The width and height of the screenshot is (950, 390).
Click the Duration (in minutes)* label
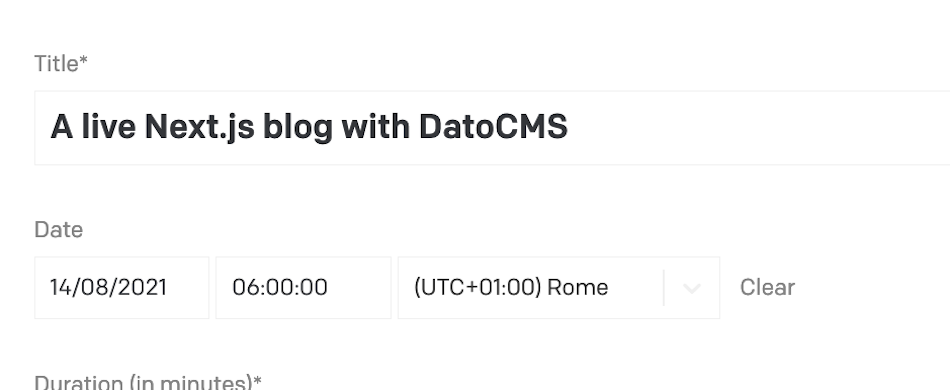148,382
